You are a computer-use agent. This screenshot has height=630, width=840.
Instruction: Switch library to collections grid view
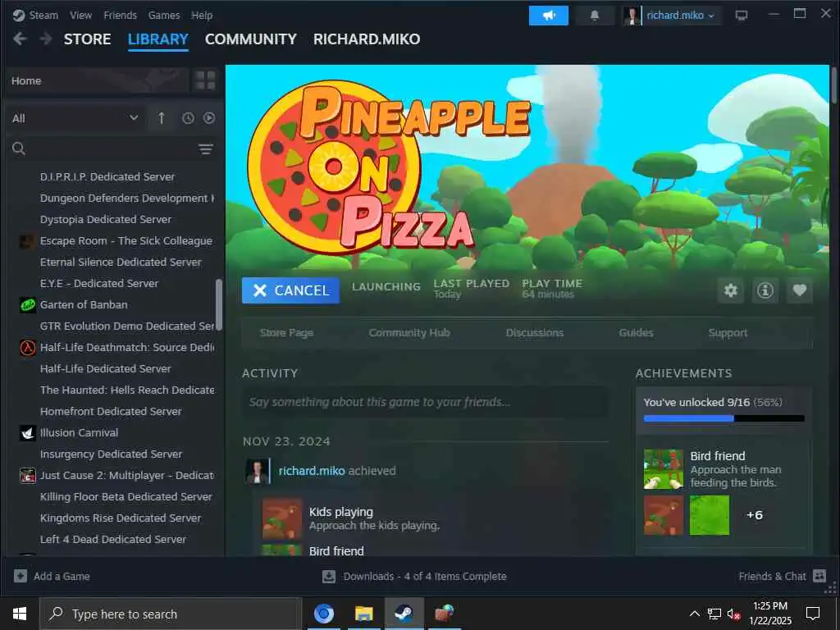pos(205,80)
